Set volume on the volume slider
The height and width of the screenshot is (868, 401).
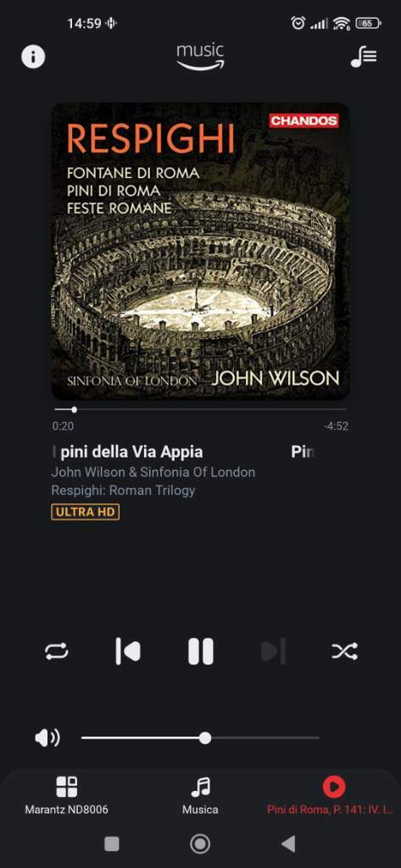point(200,738)
